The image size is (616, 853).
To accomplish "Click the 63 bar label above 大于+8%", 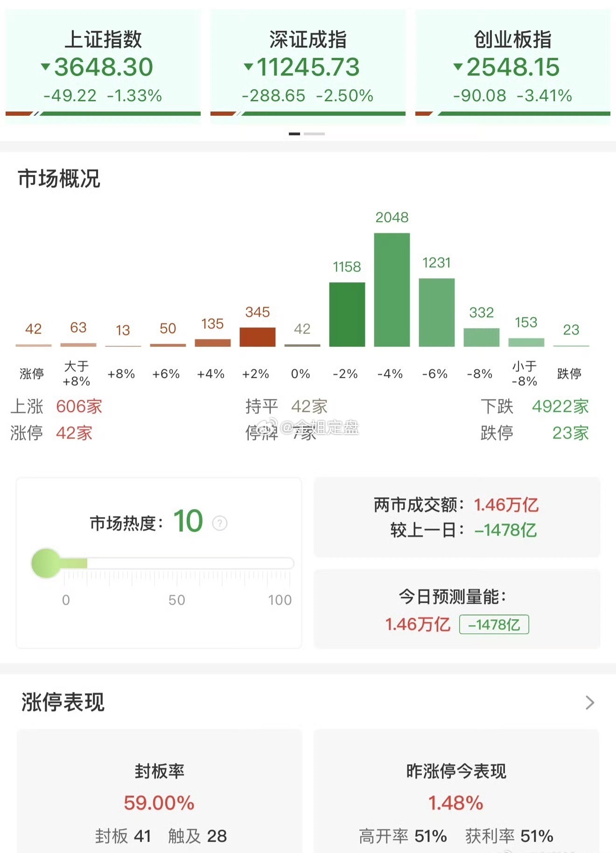I will (78, 328).
